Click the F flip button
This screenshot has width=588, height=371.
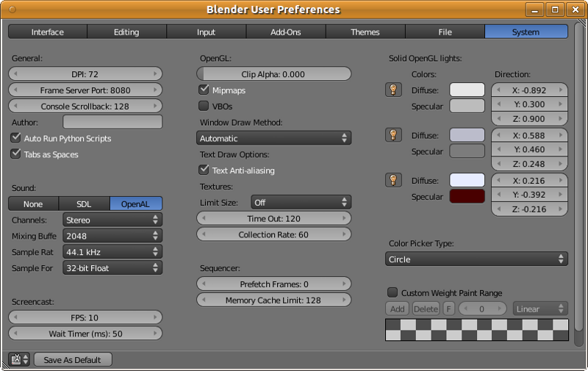click(x=448, y=309)
